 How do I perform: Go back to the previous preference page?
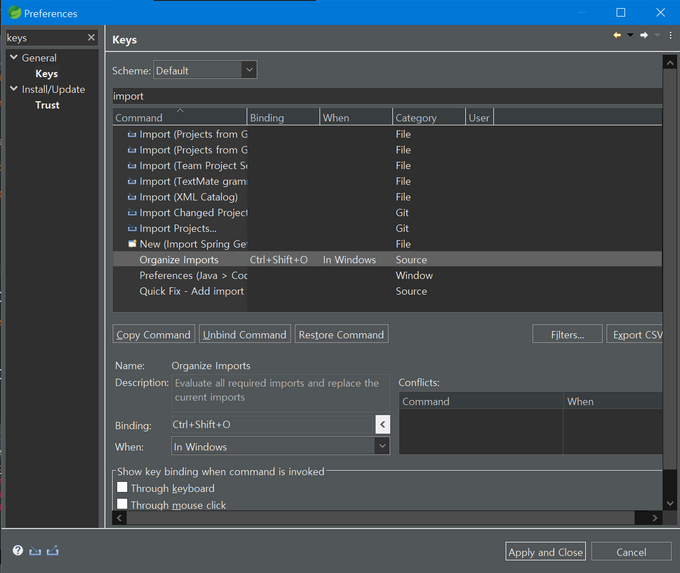[617, 35]
